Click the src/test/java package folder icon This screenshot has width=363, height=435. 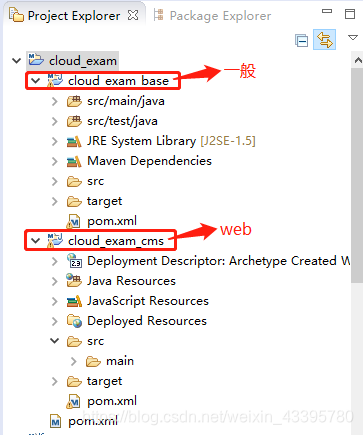[x=74, y=121]
